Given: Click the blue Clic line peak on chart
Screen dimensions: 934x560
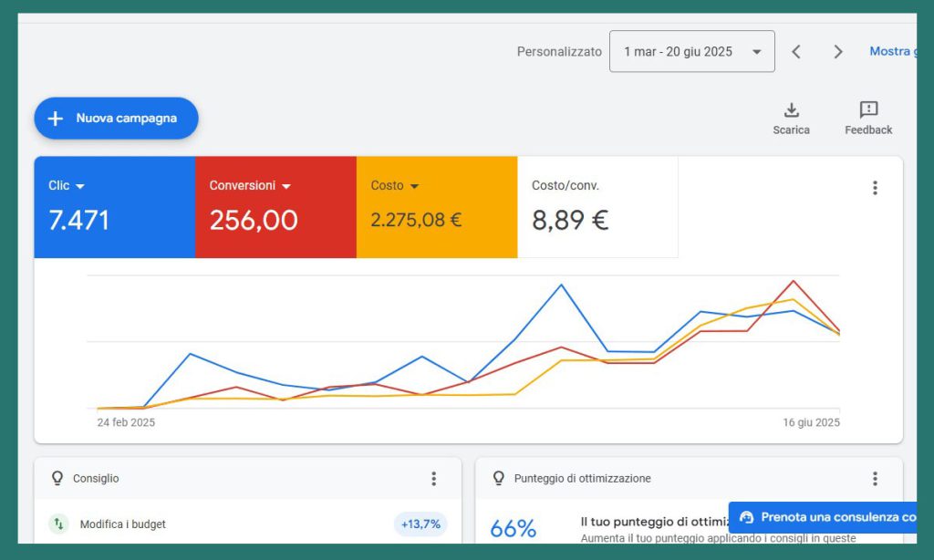Looking at the screenshot, I should [561, 285].
